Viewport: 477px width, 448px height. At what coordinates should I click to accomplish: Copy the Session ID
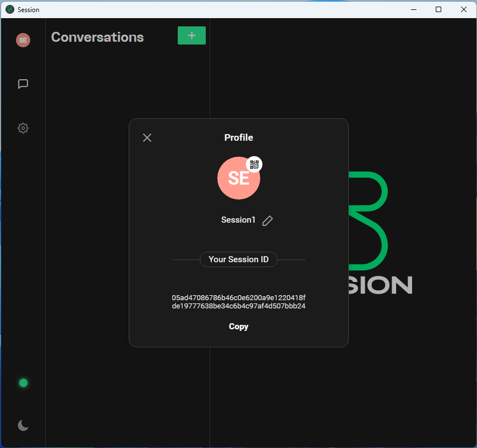pos(239,327)
